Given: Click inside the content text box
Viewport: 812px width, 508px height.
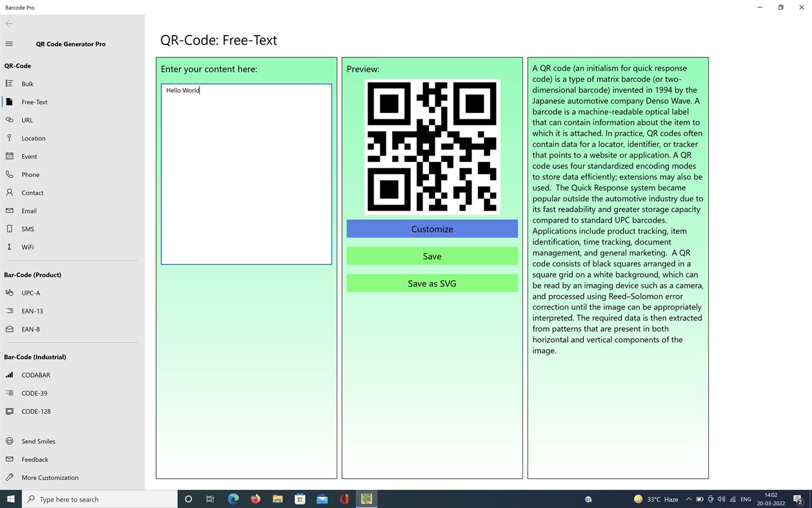Looking at the screenshot, I should (x=246, y=173).
